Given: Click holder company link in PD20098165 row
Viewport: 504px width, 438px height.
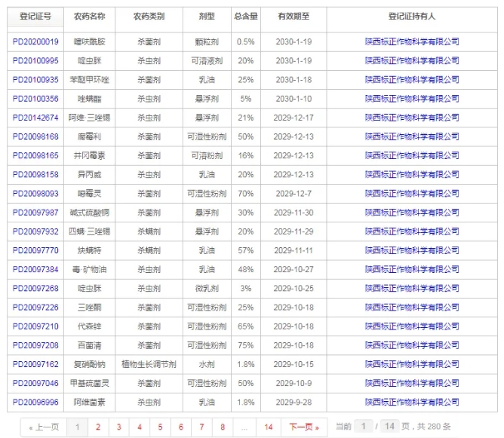Looking at the screenshot, I should 412,155.
